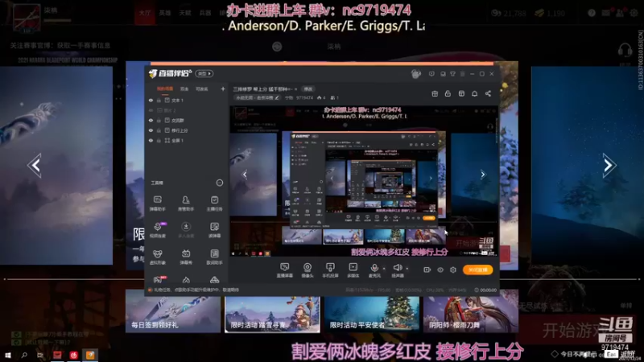Screen dimensions: 644x362
Task: Open the 限时活动 平安使者 thumbnail
Action: click(x=372, y=314)
